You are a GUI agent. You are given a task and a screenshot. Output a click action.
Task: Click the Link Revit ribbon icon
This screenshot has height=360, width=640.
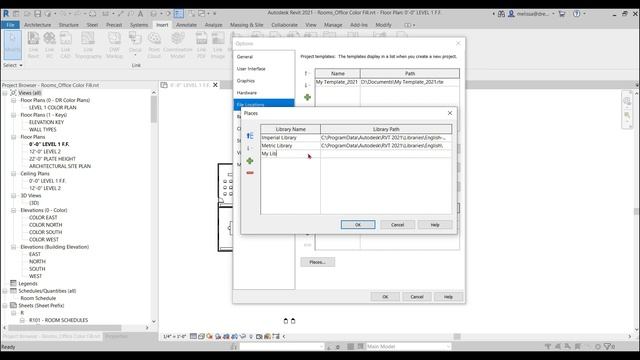point(33,45)
